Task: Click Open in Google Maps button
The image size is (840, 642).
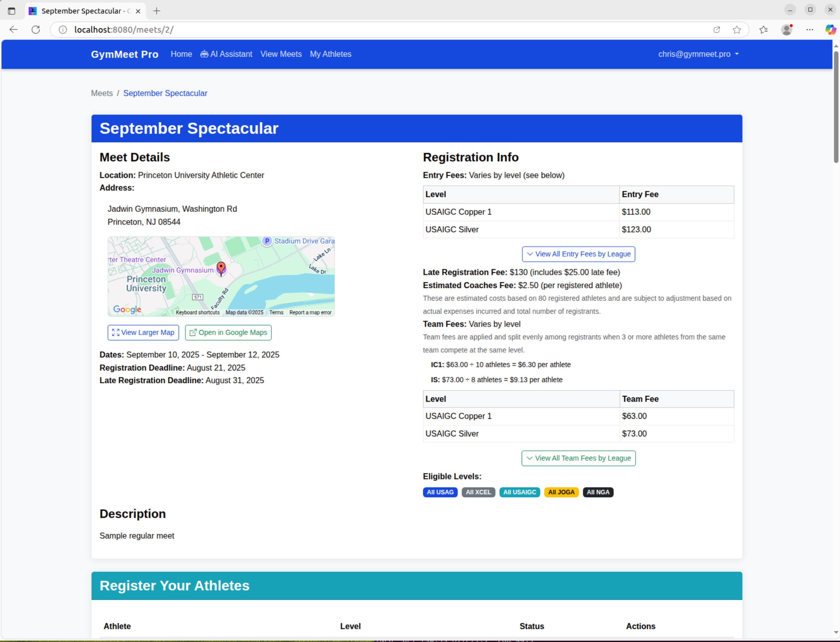Action: (x=228, y=332)
